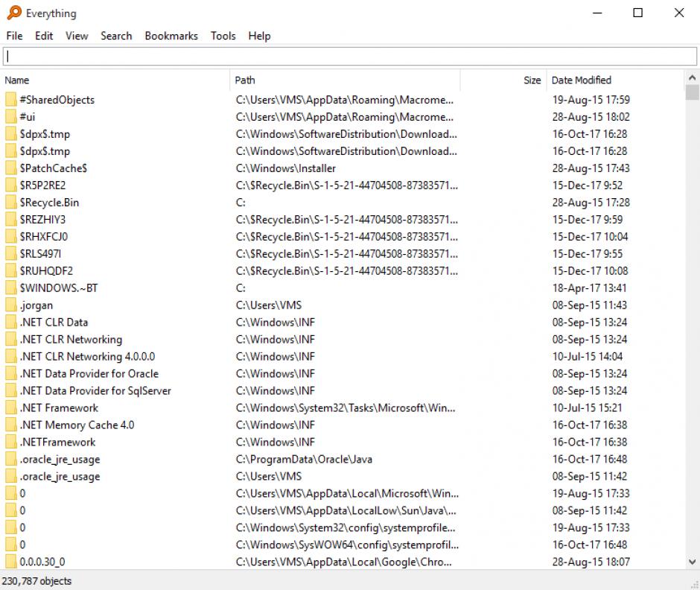Open the Bookmarks menu
This screenshot has height=590, width=700.
tap(171, 36)
